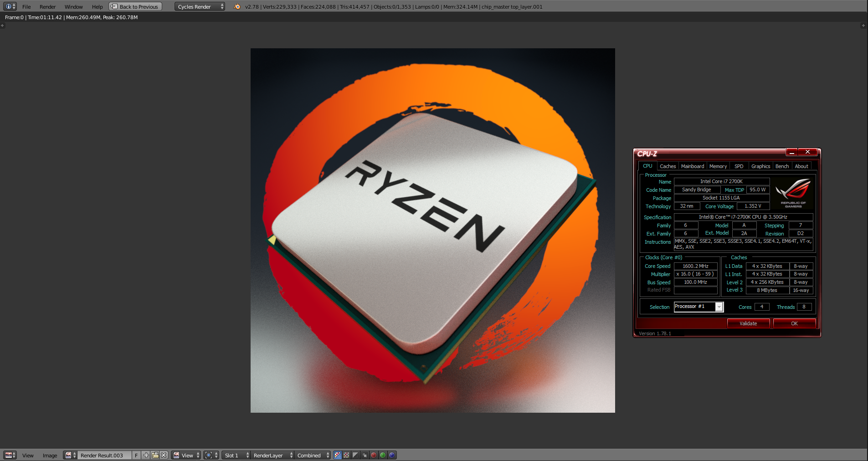Switch to Graphics tab in CPU-Z
The height and width of the screenshot is (461, 868).
click(760, 166)
